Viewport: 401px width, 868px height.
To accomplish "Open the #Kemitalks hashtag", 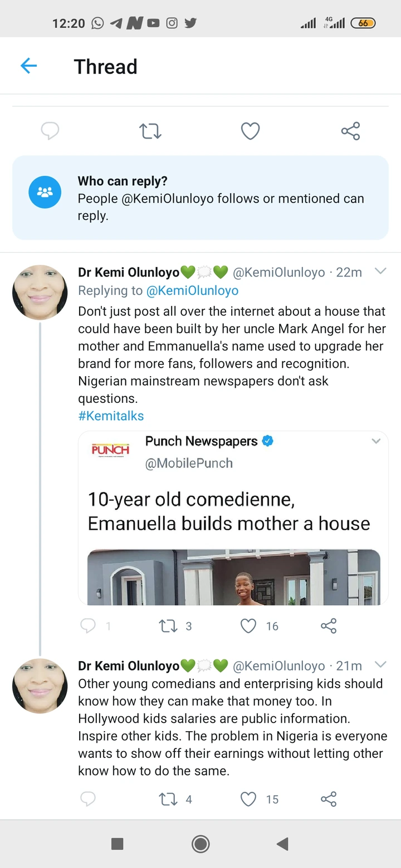I will tap(111, 416).
